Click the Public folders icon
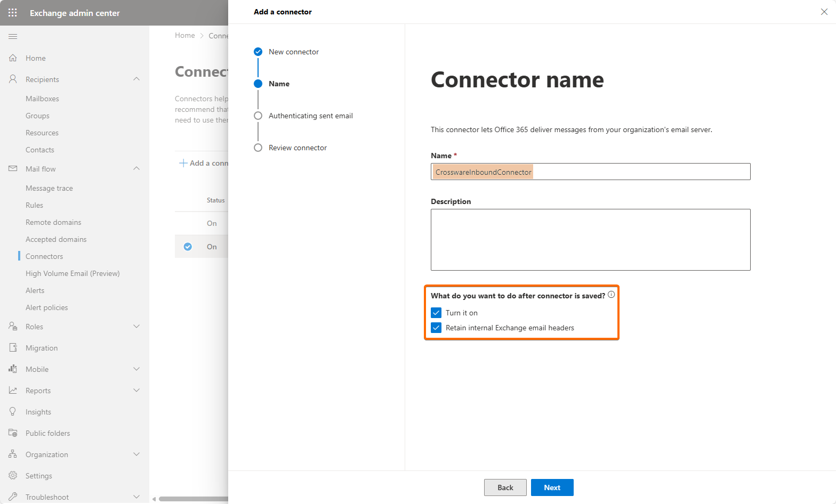The height and width of the screenshot is (504, 836). [13, 433]
